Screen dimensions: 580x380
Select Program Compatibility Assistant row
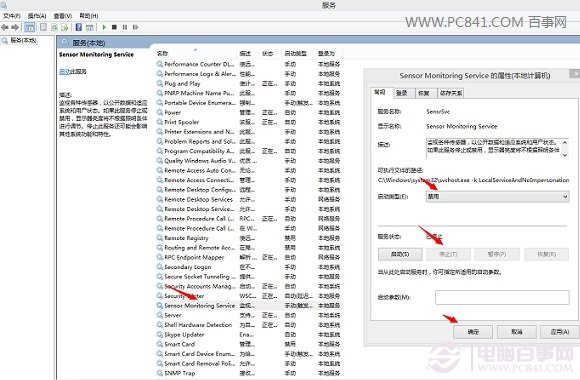(x=249, y=151)
